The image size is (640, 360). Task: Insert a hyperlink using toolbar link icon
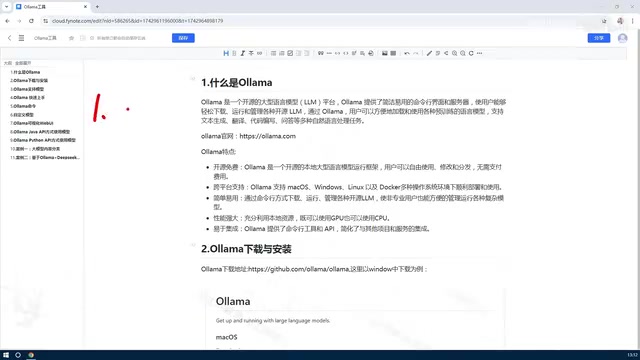(260, 53)
